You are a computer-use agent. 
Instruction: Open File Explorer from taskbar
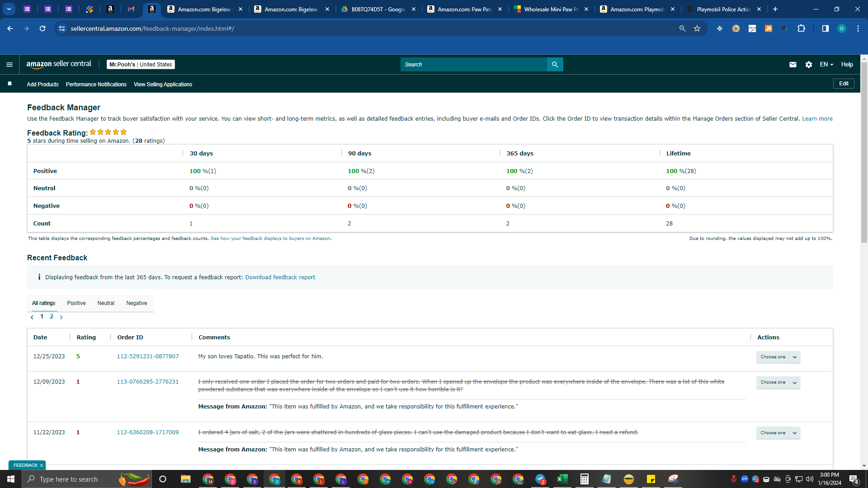click(186, 479)
